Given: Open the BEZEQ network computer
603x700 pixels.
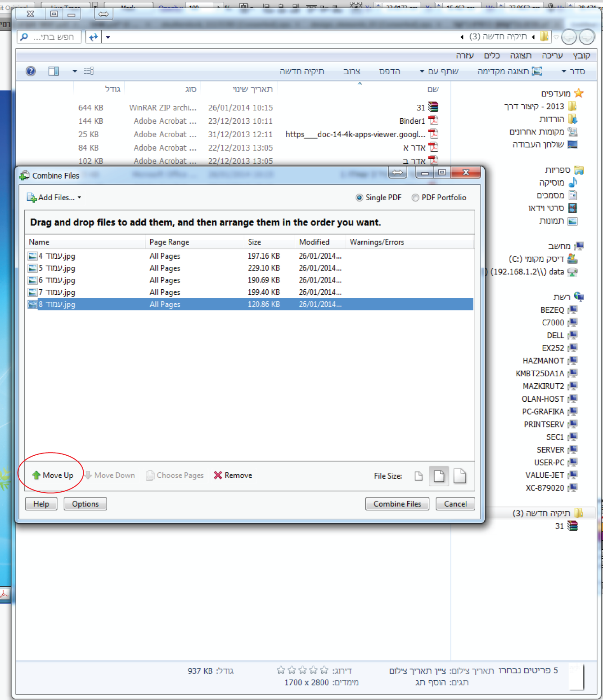Looking at the screenshot, I should (558, 310).
